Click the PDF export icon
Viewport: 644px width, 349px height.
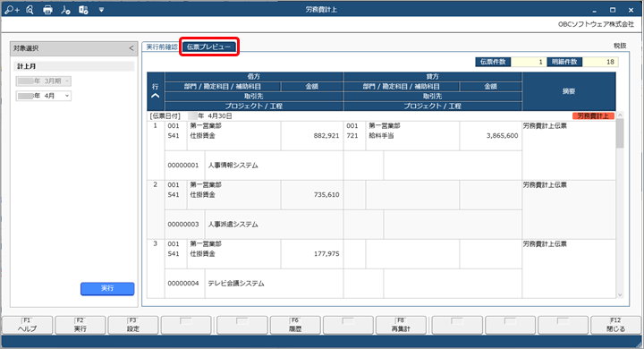tap(65, 10)
